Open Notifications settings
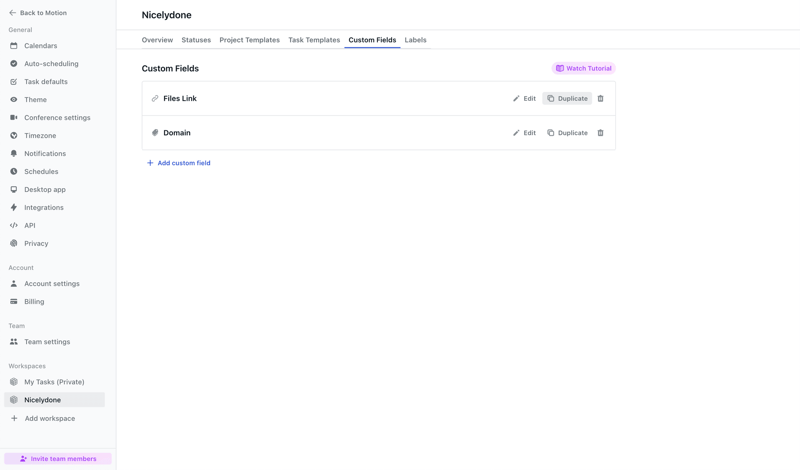800x470 pixels. [45, 153]
